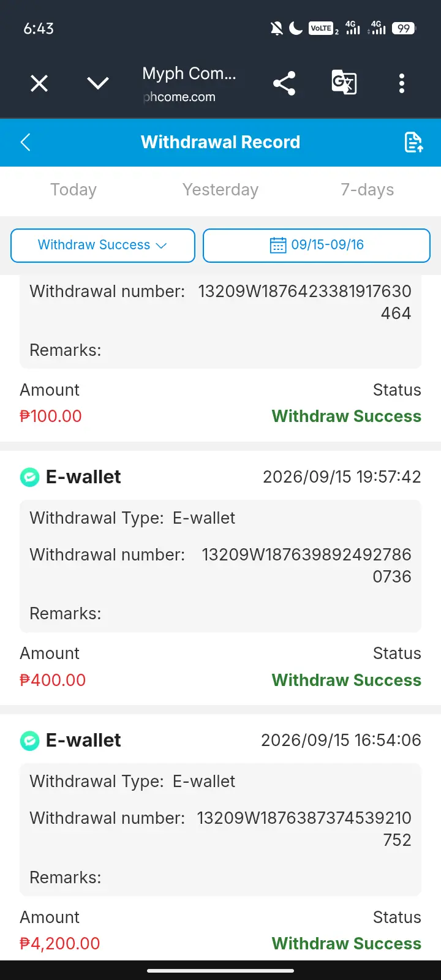441x980 pixels.
Task: Switch to the Today tab
Action: pyautogui.click(x=73, y=190)
